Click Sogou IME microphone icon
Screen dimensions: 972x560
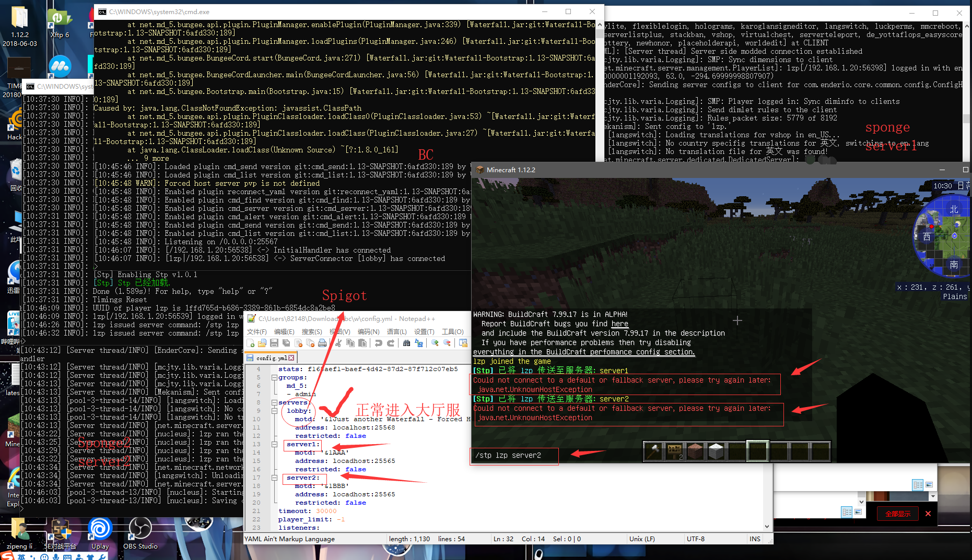click(x=56, y=557)
